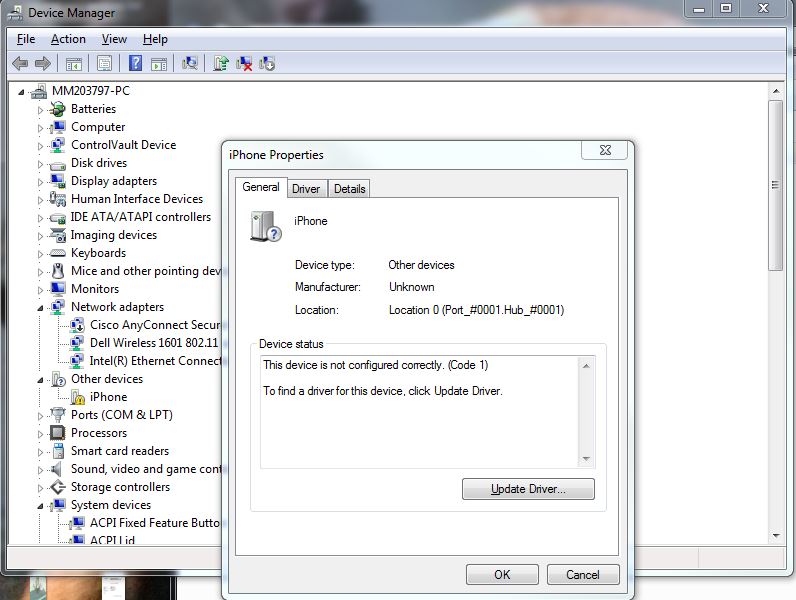Viewport: 796px width, 600px height.
Task: Select Dell Wireless 1601 802.11 adapter
Action: tap(154, 343)
